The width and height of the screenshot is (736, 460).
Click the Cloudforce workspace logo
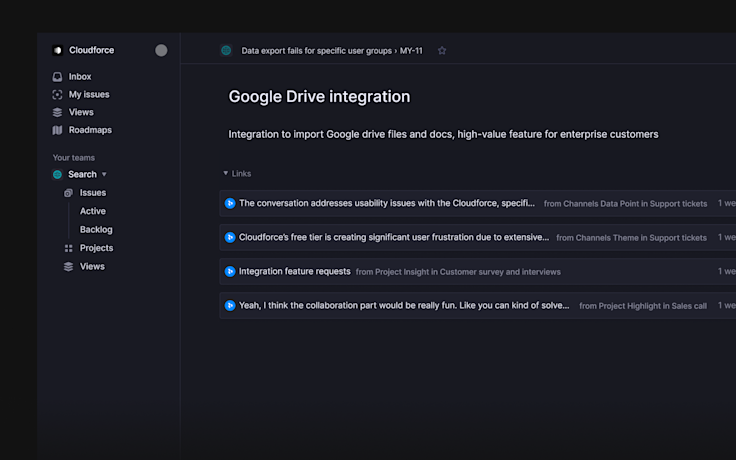point(58,50)
